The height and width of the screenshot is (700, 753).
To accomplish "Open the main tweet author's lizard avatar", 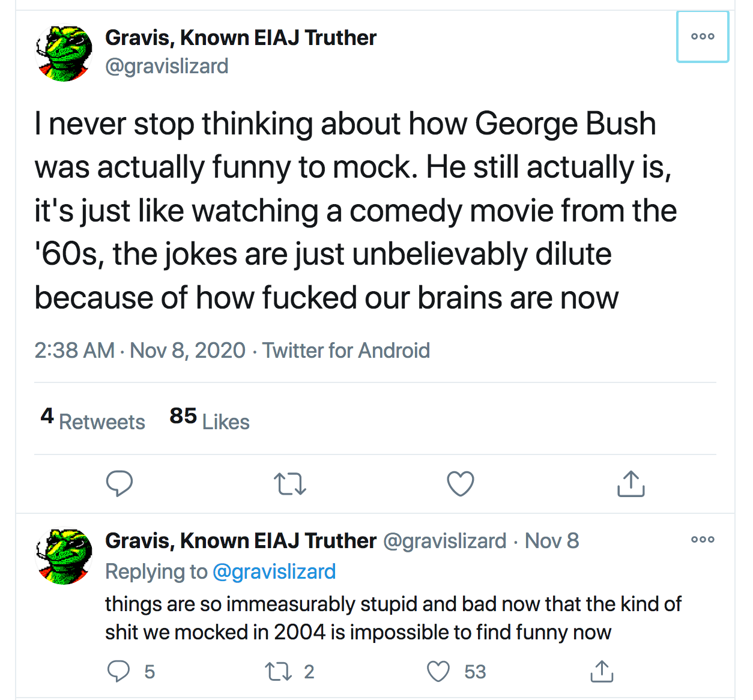I will tap(64, 53).
